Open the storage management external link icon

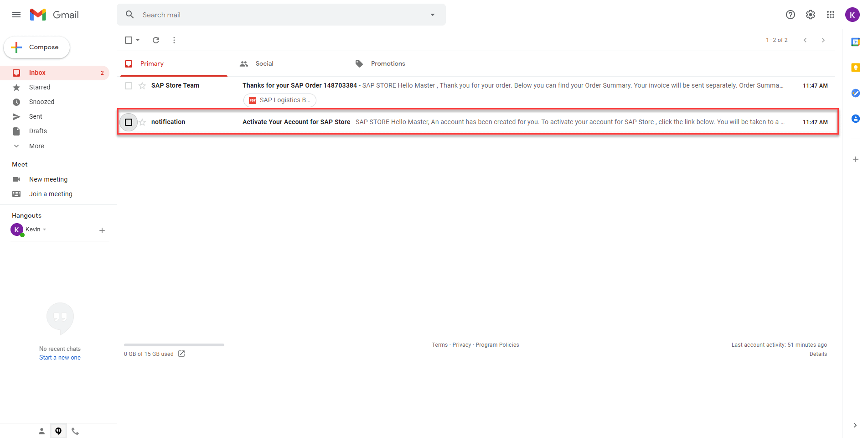[x=181, y=354]
